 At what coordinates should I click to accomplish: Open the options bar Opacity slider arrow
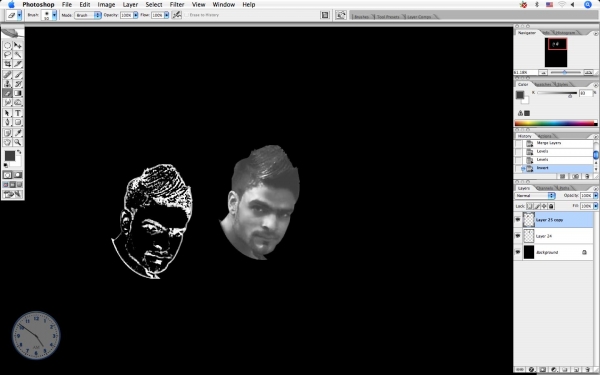pyautogui.click(x=135, y=15)
